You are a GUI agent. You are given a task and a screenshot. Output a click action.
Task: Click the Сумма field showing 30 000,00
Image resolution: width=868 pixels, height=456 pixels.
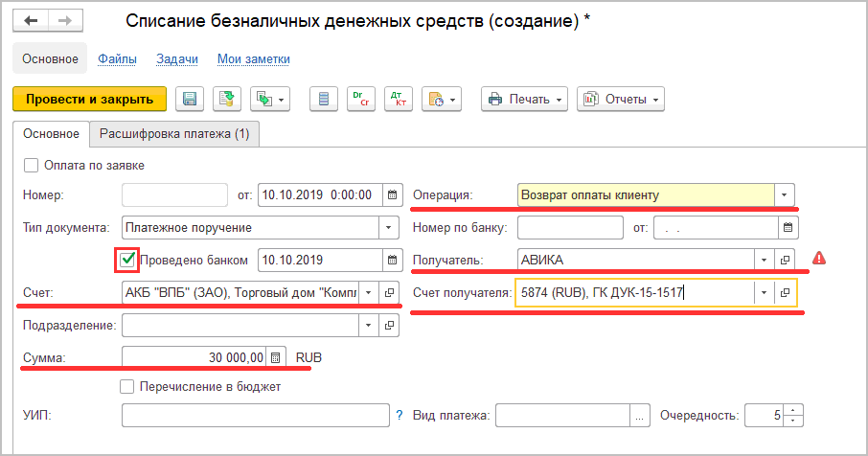194,358
